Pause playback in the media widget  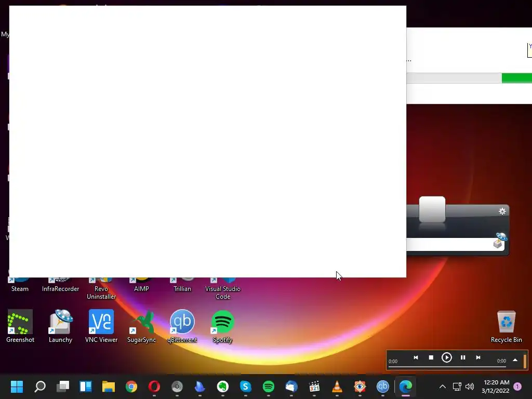463,357
